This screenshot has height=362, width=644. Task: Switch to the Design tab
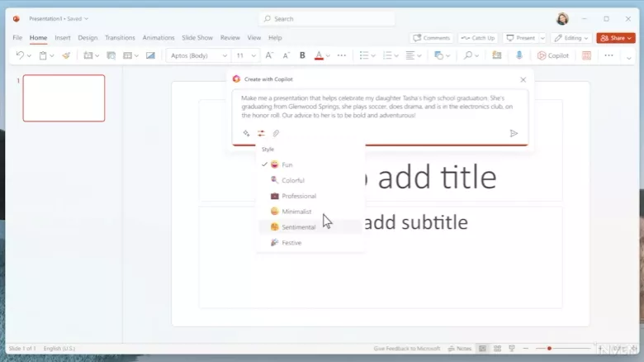pyautogui.click(x=88, y=38)
